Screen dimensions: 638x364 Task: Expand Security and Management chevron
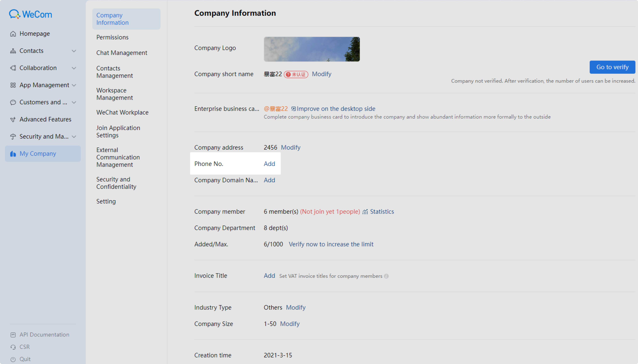pyautogui.click(x=74, y=137)
